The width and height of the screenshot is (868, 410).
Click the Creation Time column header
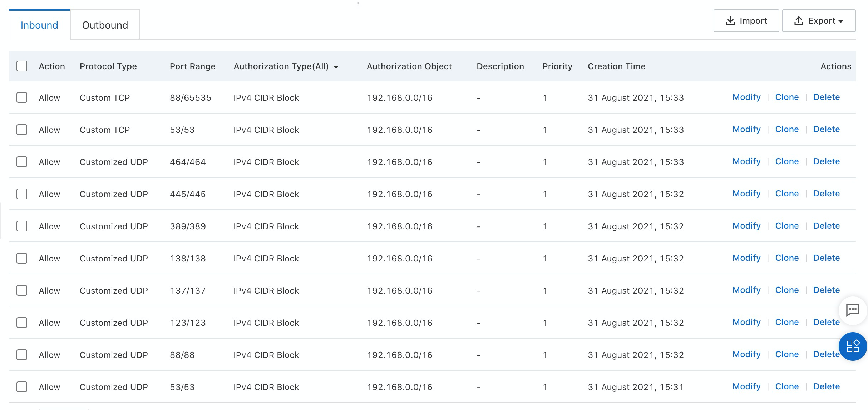[x=616, y=66]
